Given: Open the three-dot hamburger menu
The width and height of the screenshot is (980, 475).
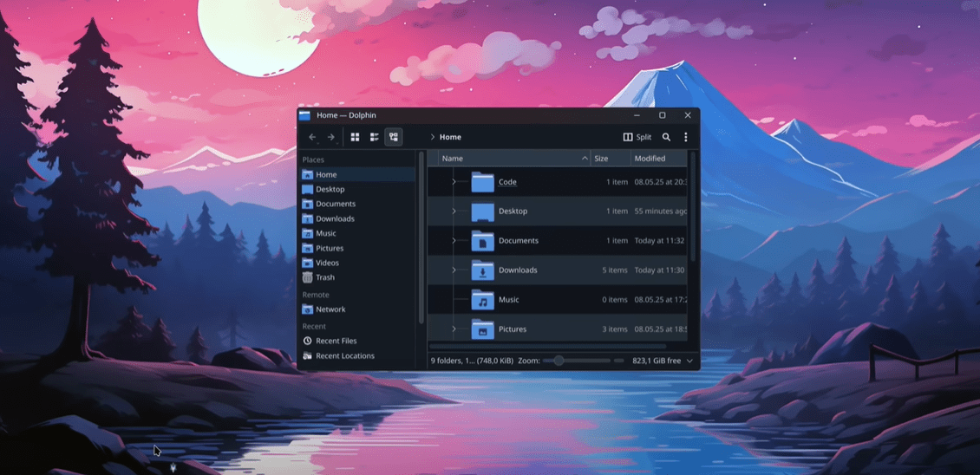Looking at the screenshot, I should click(x=686, y=137).
